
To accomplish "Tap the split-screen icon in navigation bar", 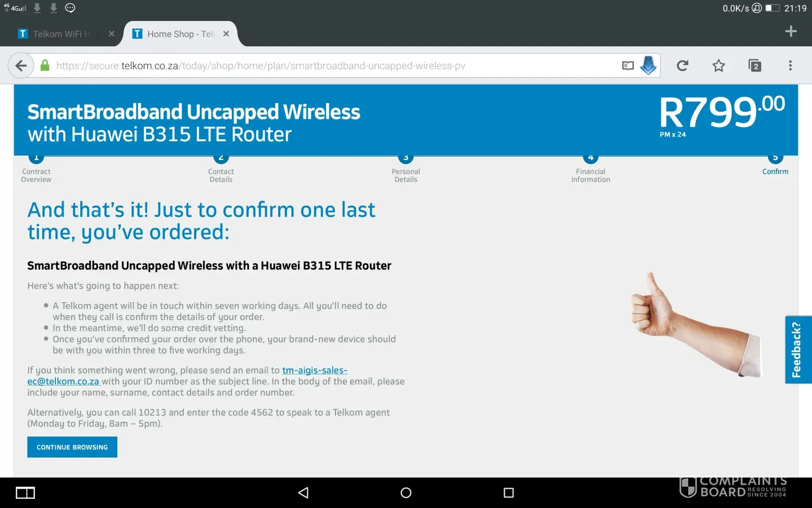I will [x=25, y=493].
